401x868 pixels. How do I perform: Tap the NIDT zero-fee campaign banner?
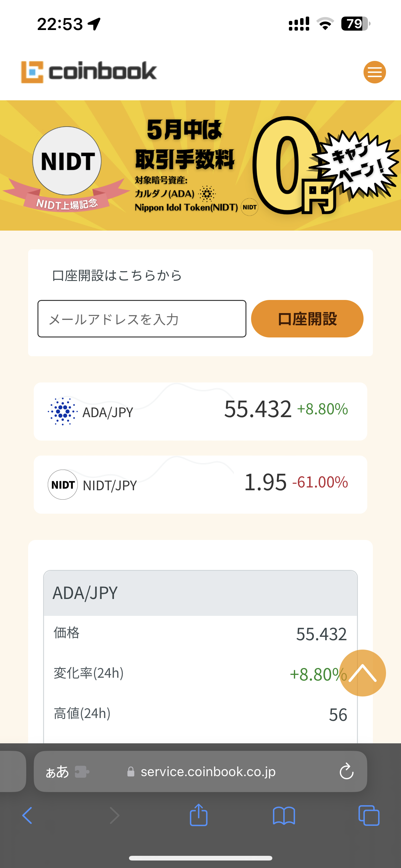click(x=200, y=165)
